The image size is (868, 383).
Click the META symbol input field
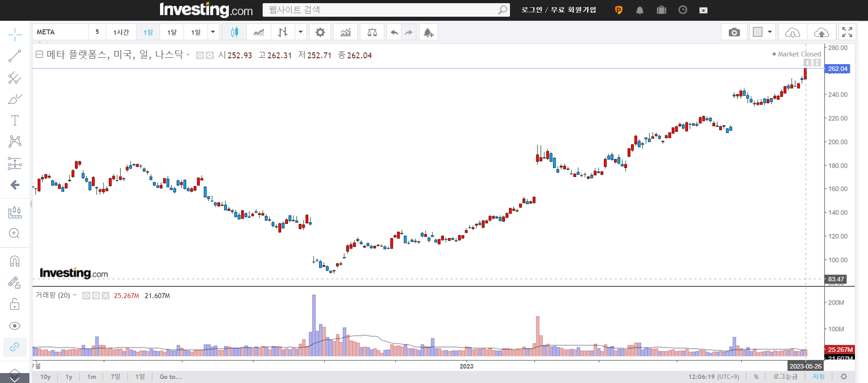61,32
